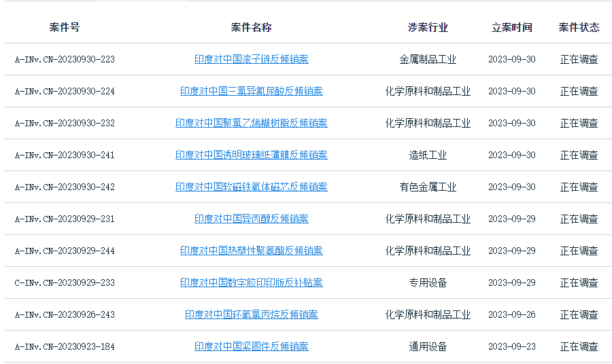View the 印度对中国环氧氯丙烷反倾销案 case
The height and width of the screenshot is (364, 612).
coord(251,314)
